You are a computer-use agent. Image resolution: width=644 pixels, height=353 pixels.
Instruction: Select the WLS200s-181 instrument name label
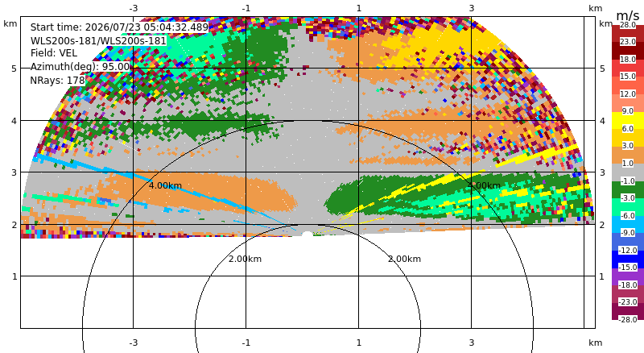click(98, 41)
